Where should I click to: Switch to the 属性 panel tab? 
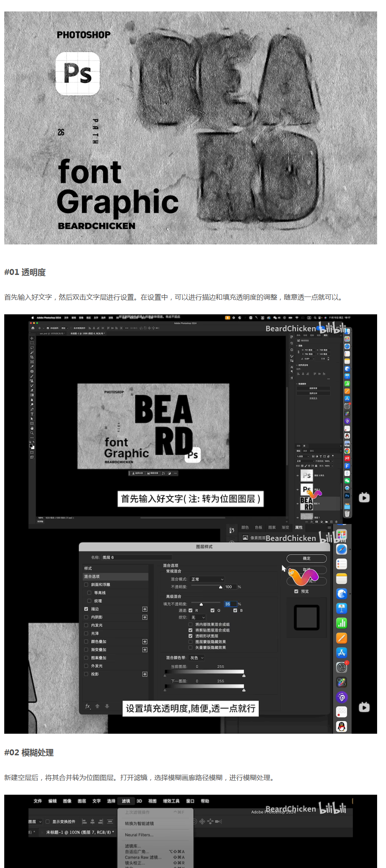(299, 527)
